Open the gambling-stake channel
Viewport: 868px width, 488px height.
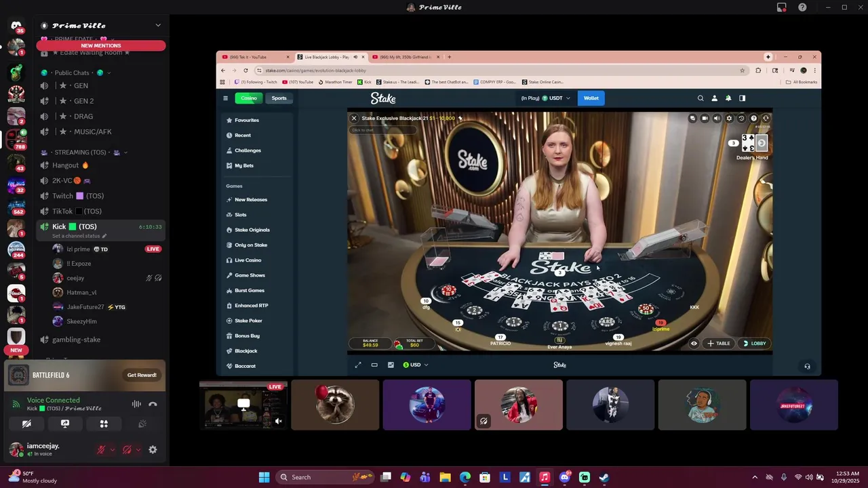click(100, 340)
